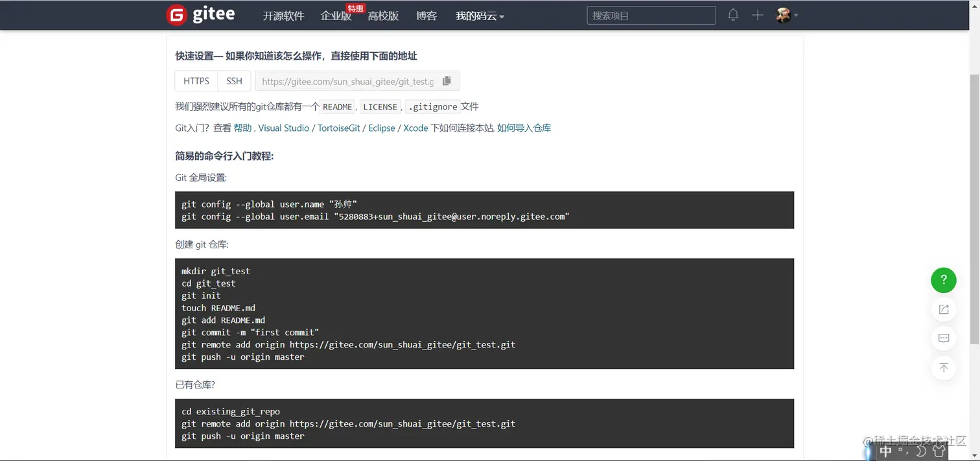Click the plus create icon

[x=758, y=15]
